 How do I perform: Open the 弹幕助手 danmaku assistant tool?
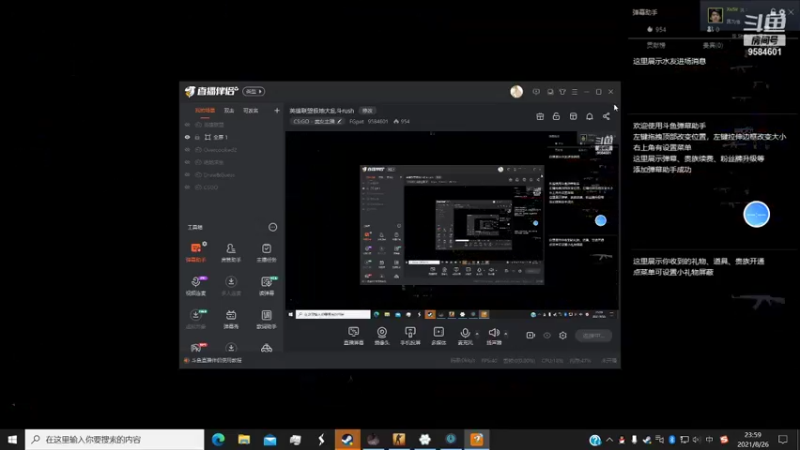pos(196,253)
